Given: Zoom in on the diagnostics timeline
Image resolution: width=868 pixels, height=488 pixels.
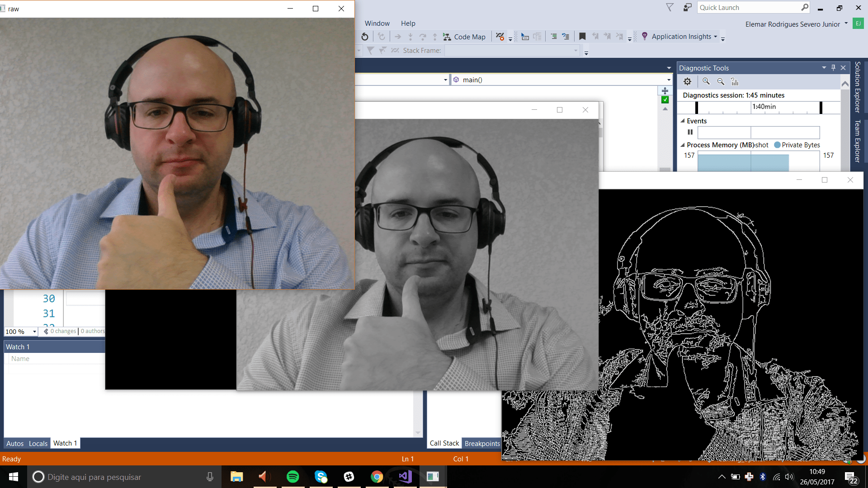Looking at the screenshot, I should pyautogui.click(x=706, y=82).
